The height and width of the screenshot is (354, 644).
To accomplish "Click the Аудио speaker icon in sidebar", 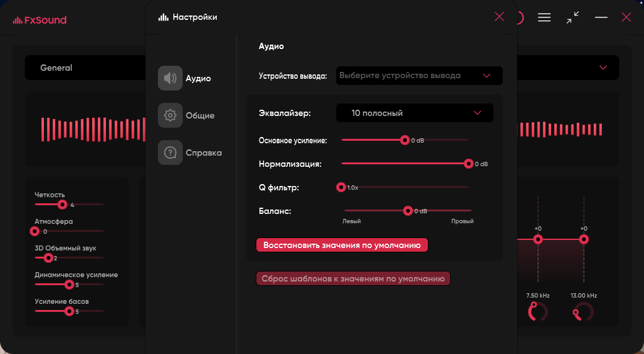I will click(x=170, y=78).
